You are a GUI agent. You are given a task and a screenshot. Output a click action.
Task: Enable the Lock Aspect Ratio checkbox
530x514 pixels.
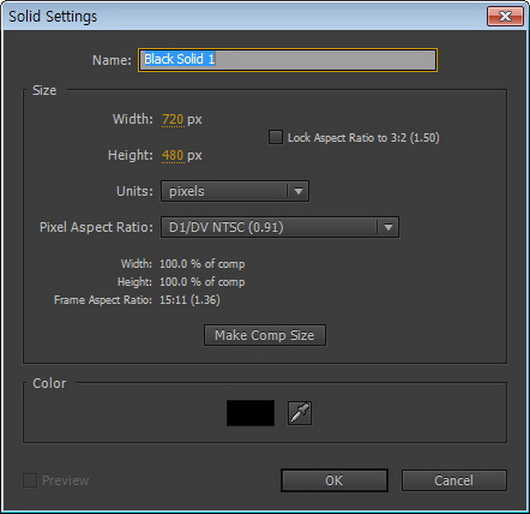275,137
